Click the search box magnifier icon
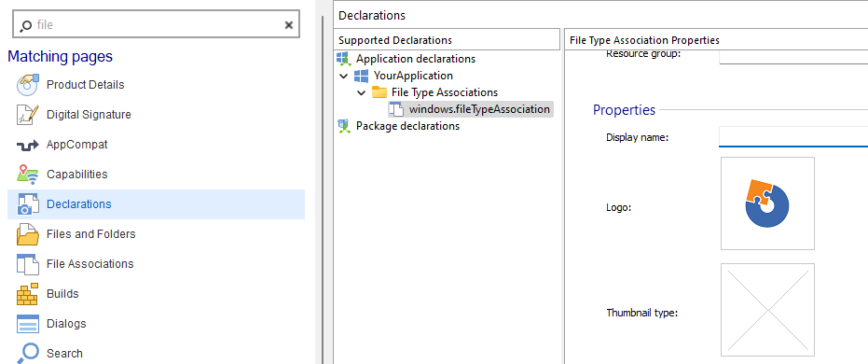This screenshot has height=364, width=868. point(25,25)
